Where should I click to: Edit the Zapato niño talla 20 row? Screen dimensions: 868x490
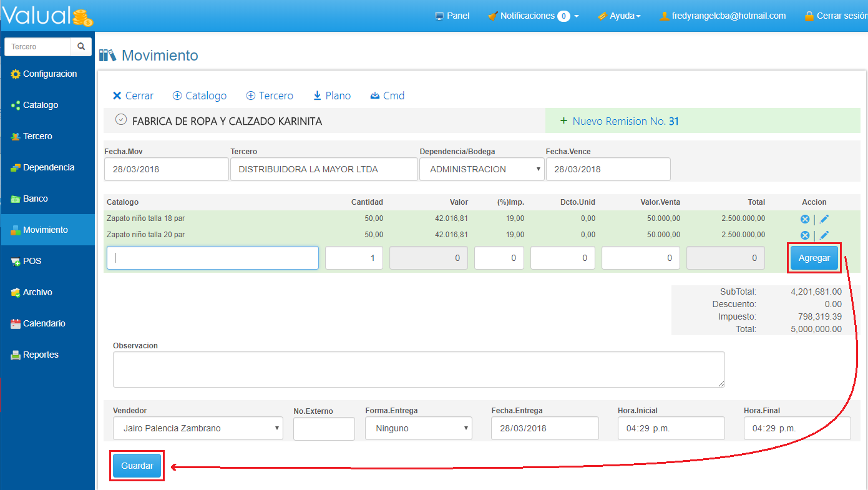click(824, 235)
